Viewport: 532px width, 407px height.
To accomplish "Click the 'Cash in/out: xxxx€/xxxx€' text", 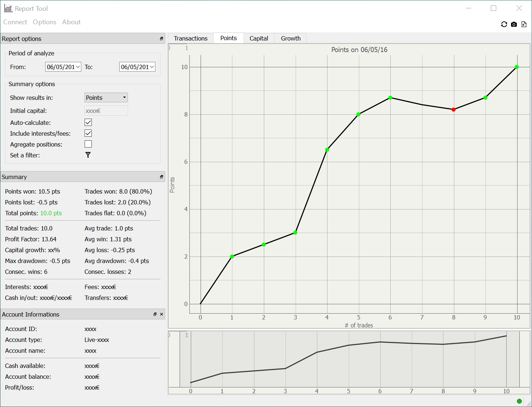I will pyautogui.click(x=39, y=298).
